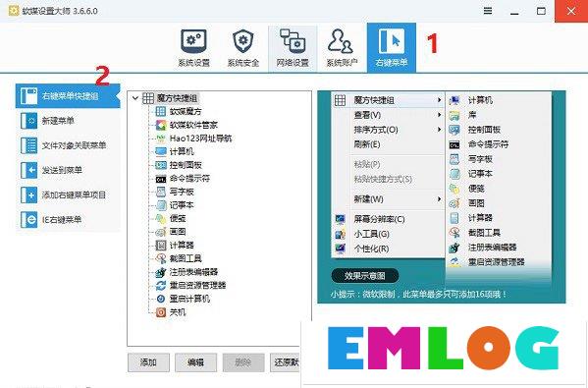
Task: Click the 重启资源管理器 icon in the tree
Action: (161, 286)
